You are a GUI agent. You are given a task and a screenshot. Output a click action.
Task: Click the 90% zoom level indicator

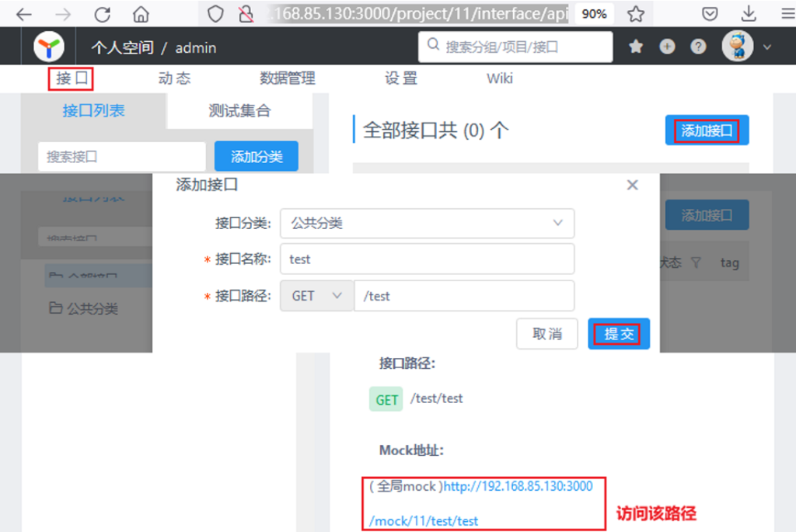pos(594,14)
